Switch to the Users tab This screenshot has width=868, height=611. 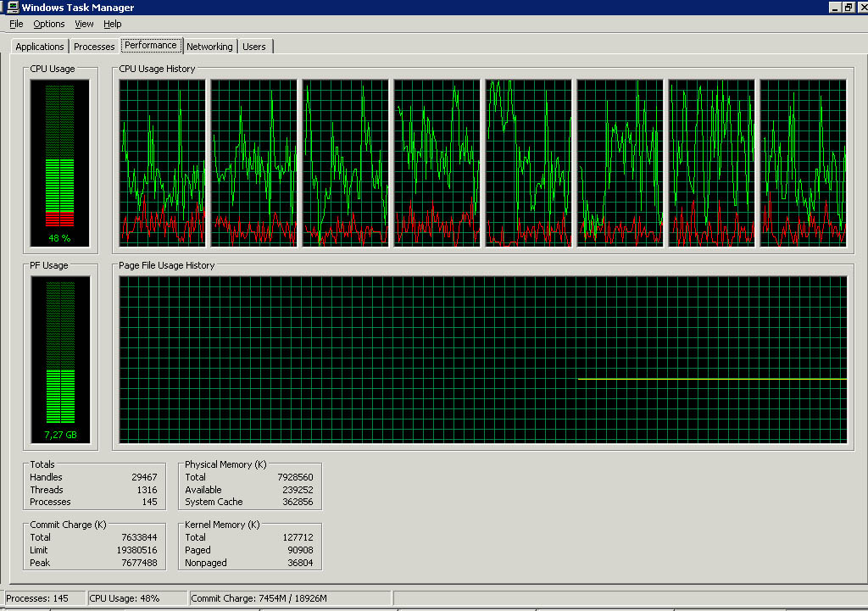pos(254,47)
